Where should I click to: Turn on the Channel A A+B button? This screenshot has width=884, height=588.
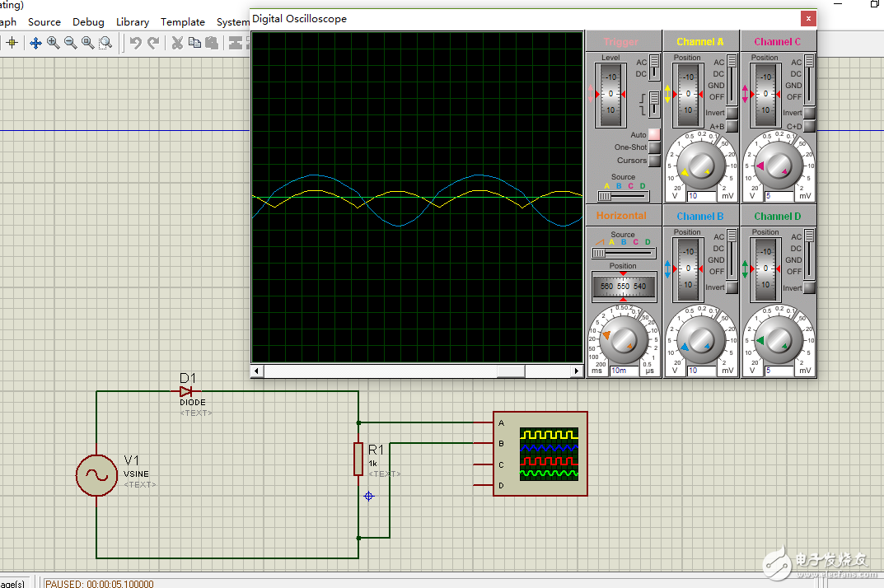point(732,126)
